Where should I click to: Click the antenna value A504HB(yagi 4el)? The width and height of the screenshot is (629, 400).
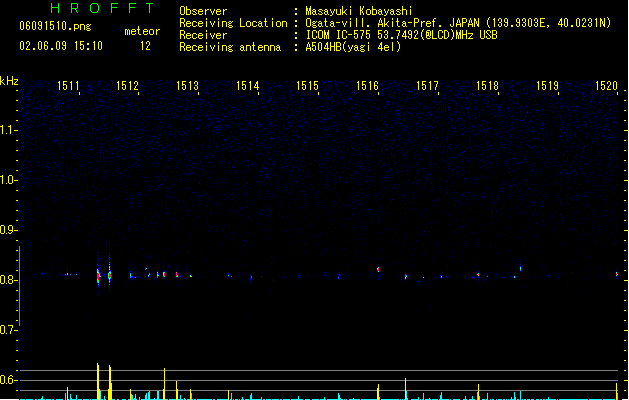353,47
